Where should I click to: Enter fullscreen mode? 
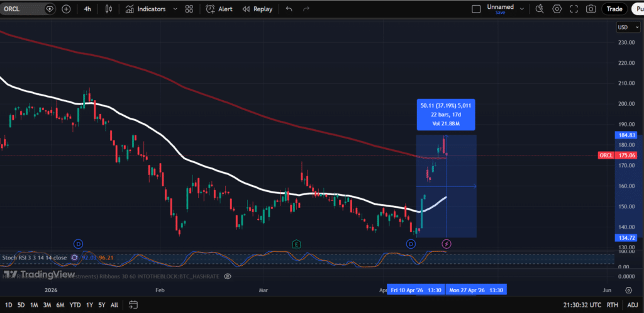point(574,9)
